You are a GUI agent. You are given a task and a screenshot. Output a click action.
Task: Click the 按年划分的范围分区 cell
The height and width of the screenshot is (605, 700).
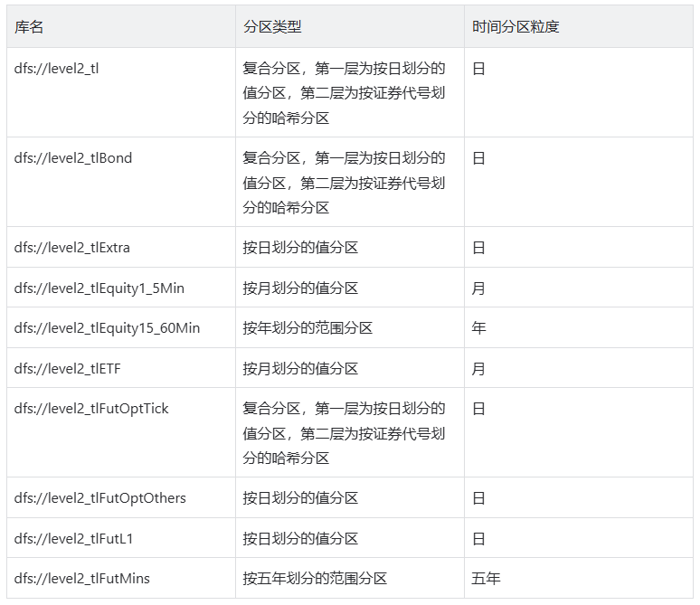coord(307,328)
